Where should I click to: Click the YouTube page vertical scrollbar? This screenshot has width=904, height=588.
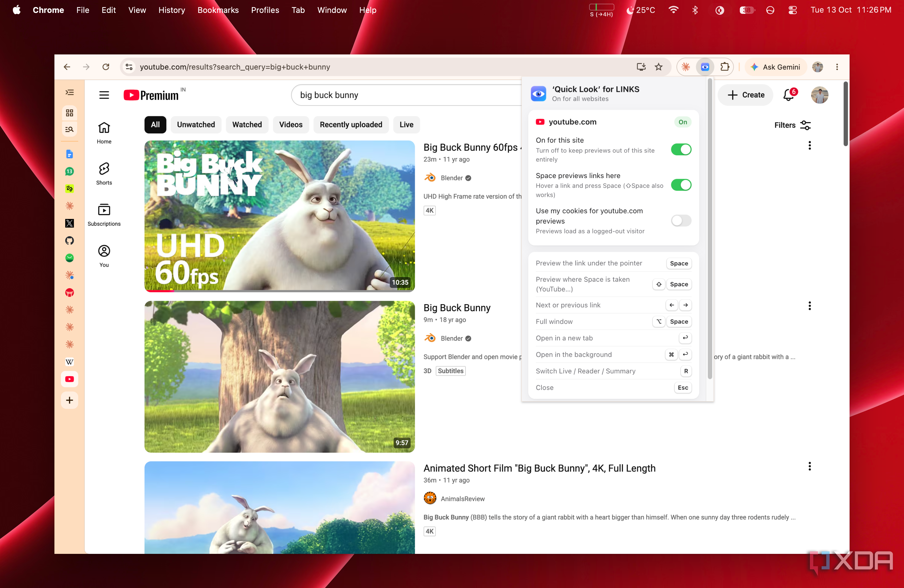tap(845, 114)
